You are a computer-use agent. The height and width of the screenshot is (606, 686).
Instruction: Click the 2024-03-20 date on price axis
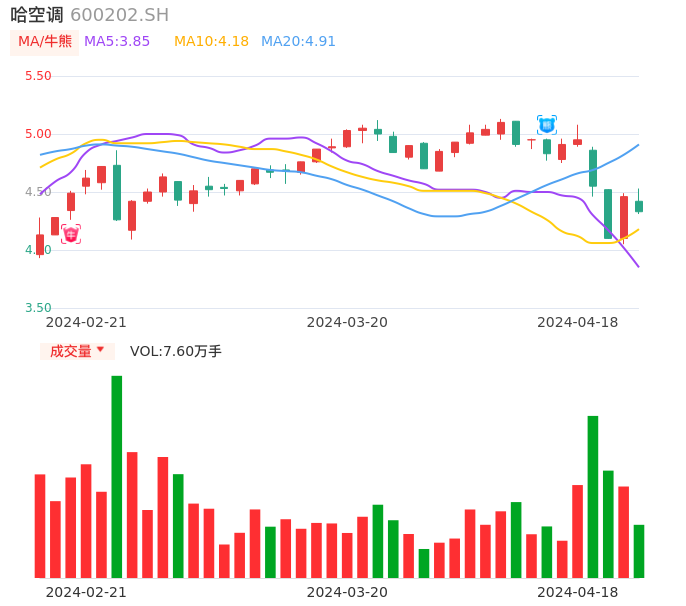(347, 322)
